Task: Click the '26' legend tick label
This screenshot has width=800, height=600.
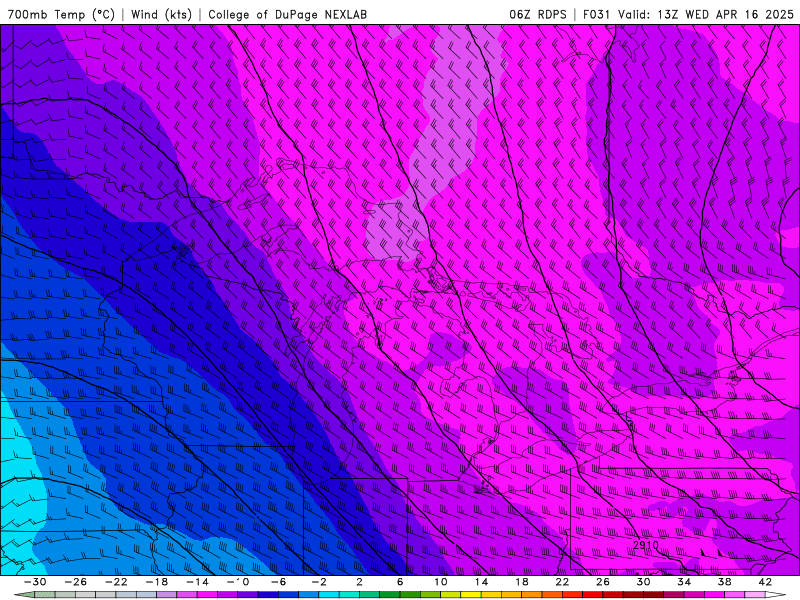Action: [x=603, y=582]
